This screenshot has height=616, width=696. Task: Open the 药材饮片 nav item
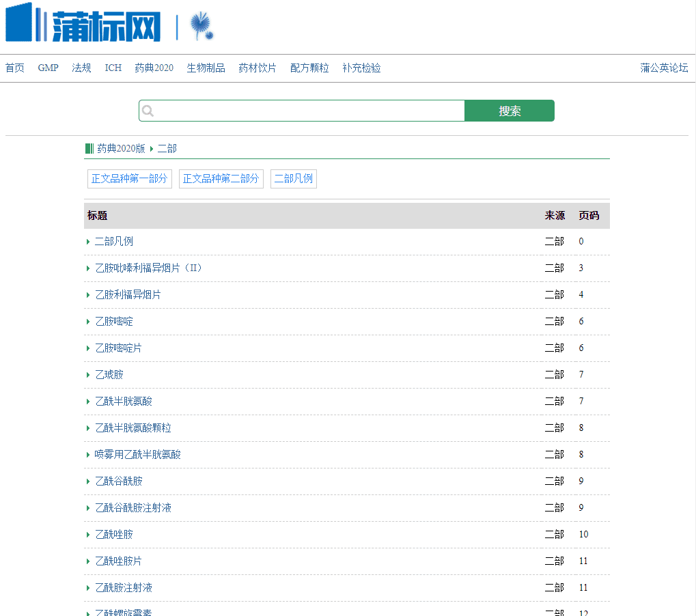(x=257, y=68)
